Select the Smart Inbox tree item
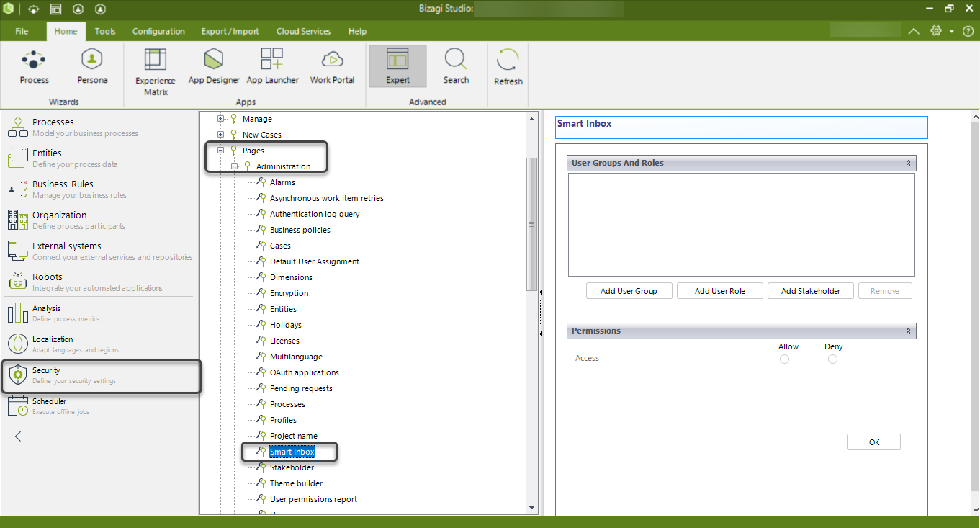The image size is (980, 528). [292, 452]
